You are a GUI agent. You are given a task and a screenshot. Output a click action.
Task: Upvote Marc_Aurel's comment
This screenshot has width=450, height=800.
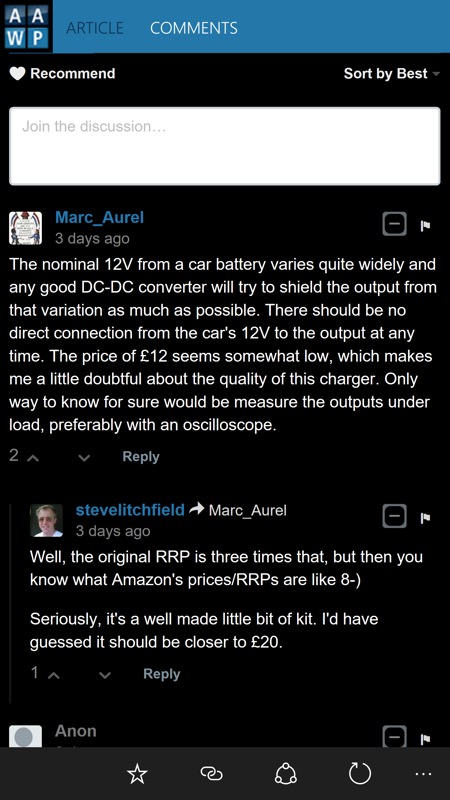33,458
